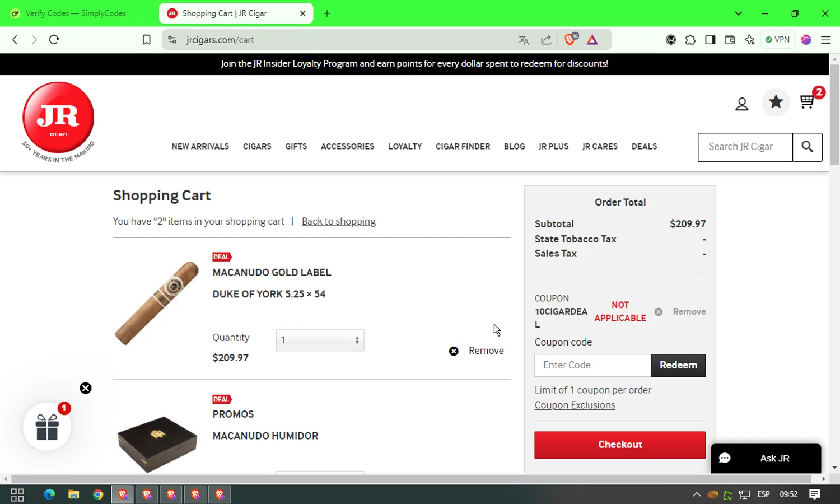
Task: Open the browser extensions puzzle icon
Action: tap(690, 40)
